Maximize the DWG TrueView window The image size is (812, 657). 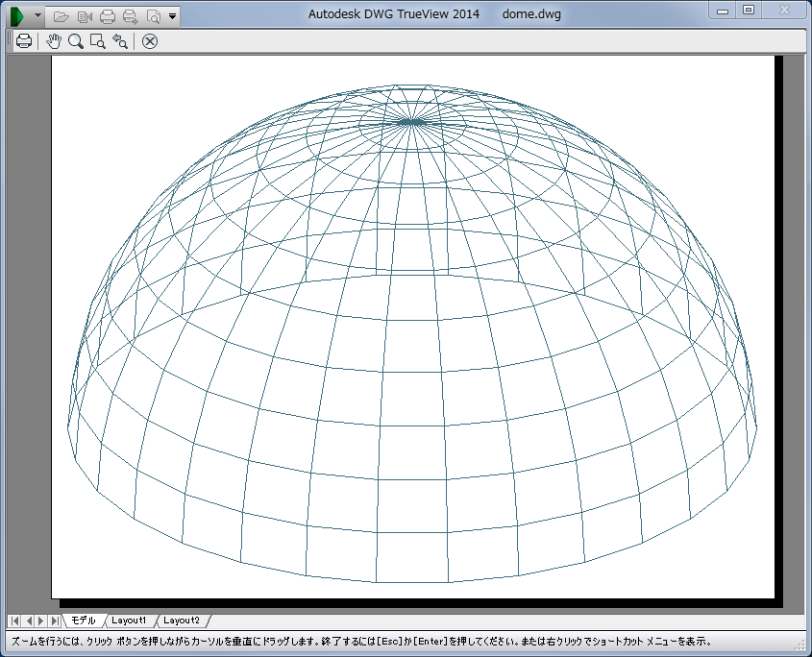749,10
